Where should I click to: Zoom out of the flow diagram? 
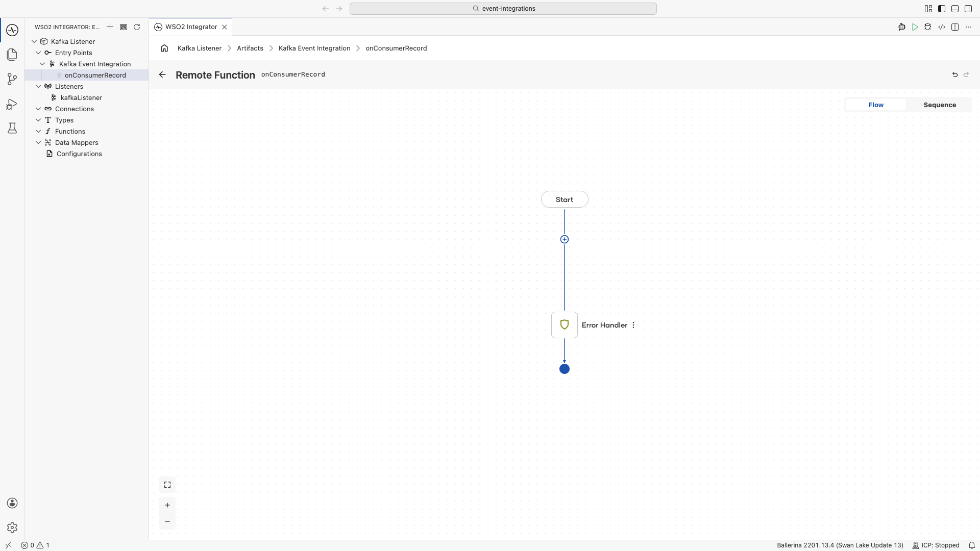point(167,521)
